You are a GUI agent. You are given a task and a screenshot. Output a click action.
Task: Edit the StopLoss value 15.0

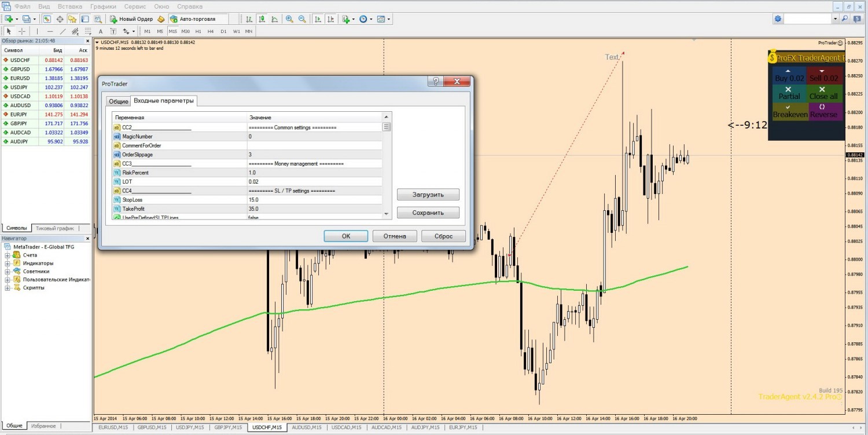(314, 200)
